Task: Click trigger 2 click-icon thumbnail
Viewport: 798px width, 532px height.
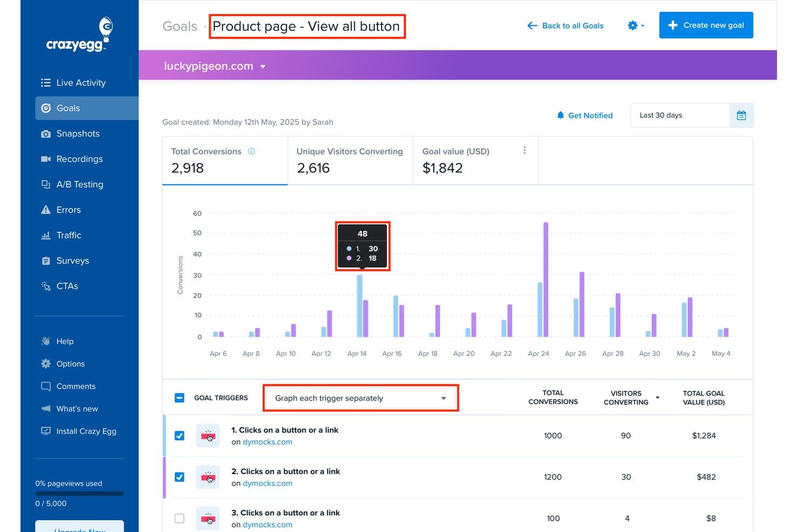Action: pyautogui.click(x=208, y=477)
